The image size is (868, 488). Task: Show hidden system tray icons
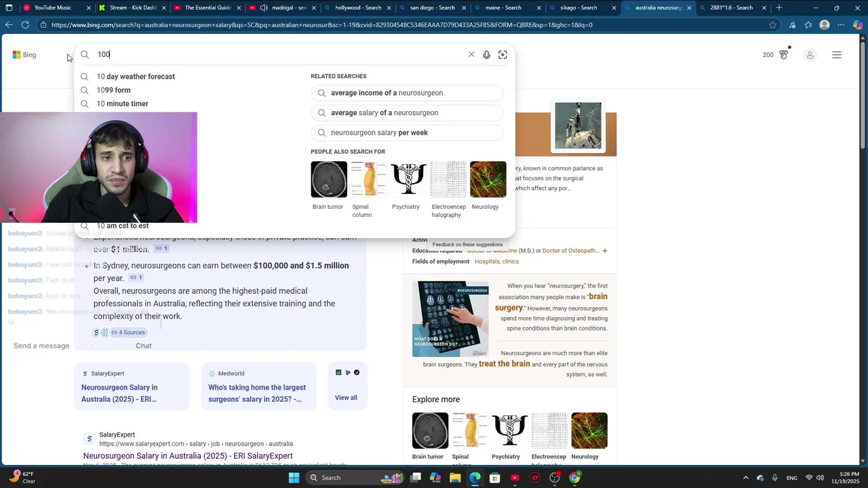tap(745, 478)
